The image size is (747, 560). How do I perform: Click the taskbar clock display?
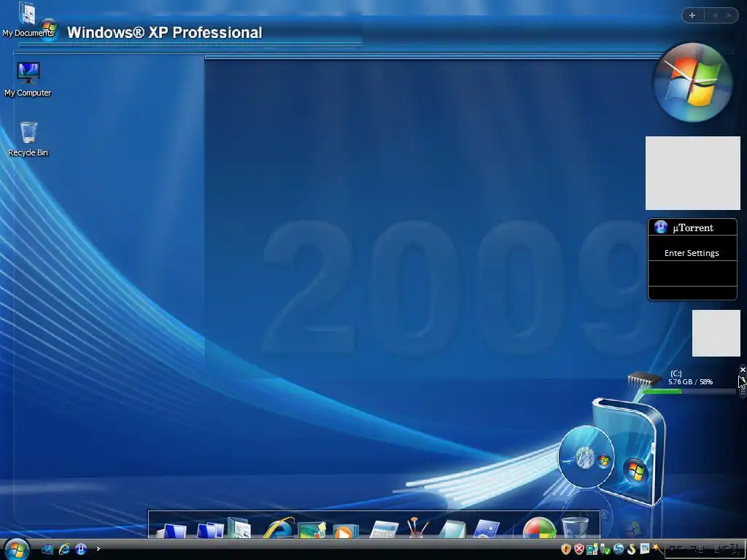click(x=704, y=550)
